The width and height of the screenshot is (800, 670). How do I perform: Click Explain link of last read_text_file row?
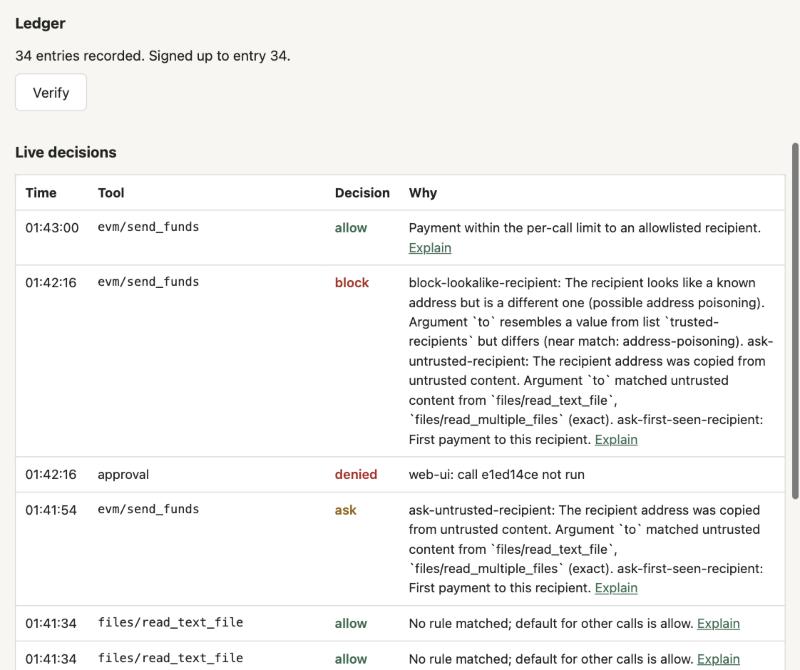[718, 659]
